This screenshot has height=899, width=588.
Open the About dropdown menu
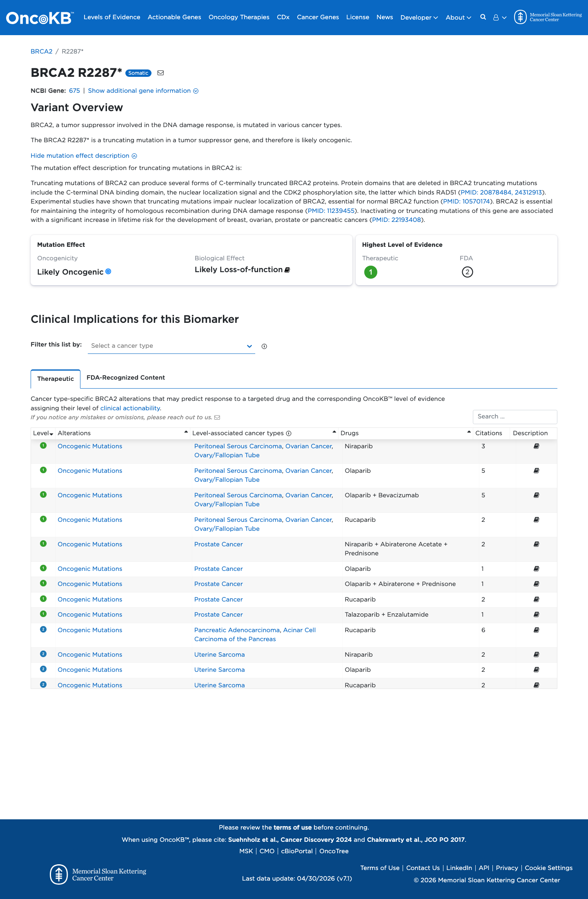458,18
